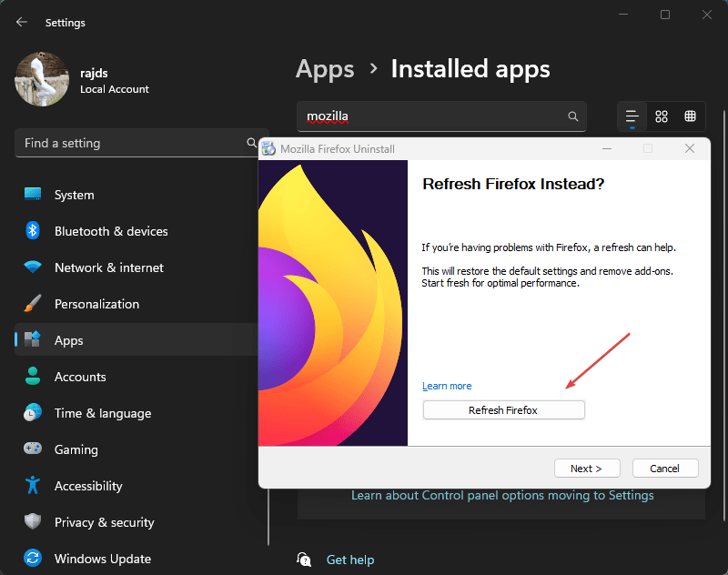The image size is (728, 575).
Task: Click the Accounts person icon
Action: (33, 376)
